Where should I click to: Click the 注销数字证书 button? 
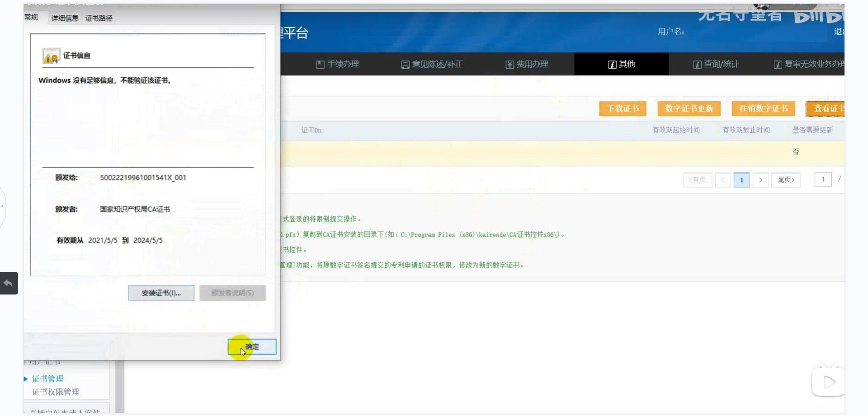click(764, 108)
